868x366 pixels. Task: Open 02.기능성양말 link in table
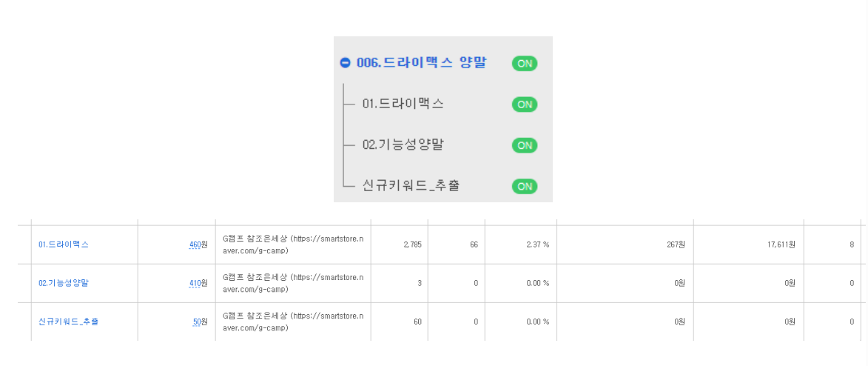tap(63, 283)
